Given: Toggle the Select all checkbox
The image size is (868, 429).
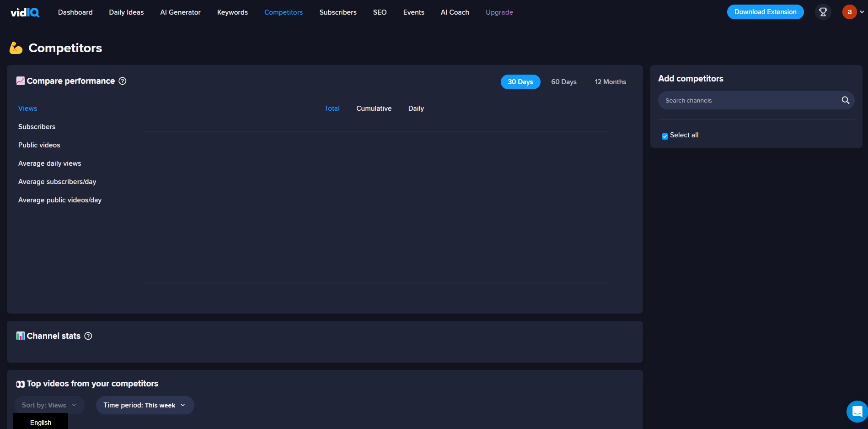Looking at the screenshot, I should pyautogui.click(x=665, y=136).
